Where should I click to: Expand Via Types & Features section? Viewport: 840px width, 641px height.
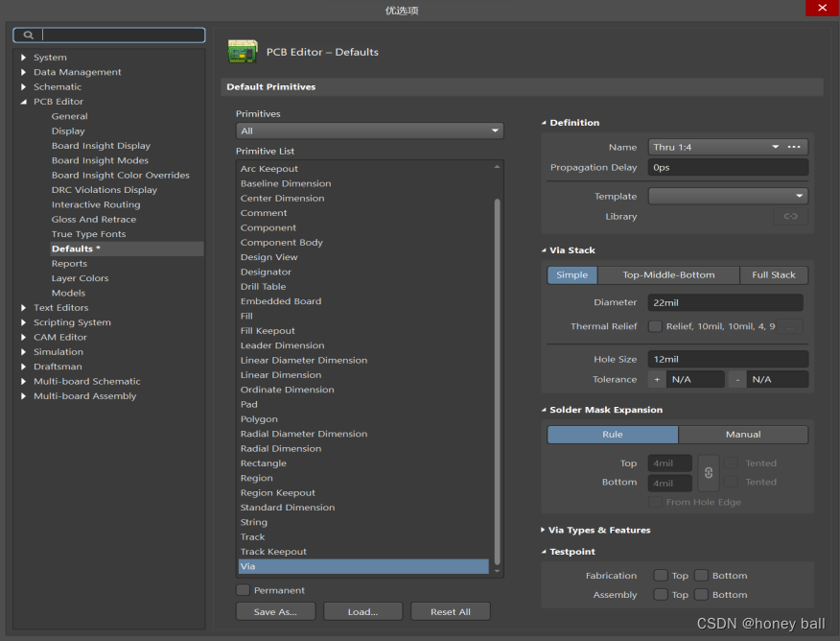pos(543,530)
